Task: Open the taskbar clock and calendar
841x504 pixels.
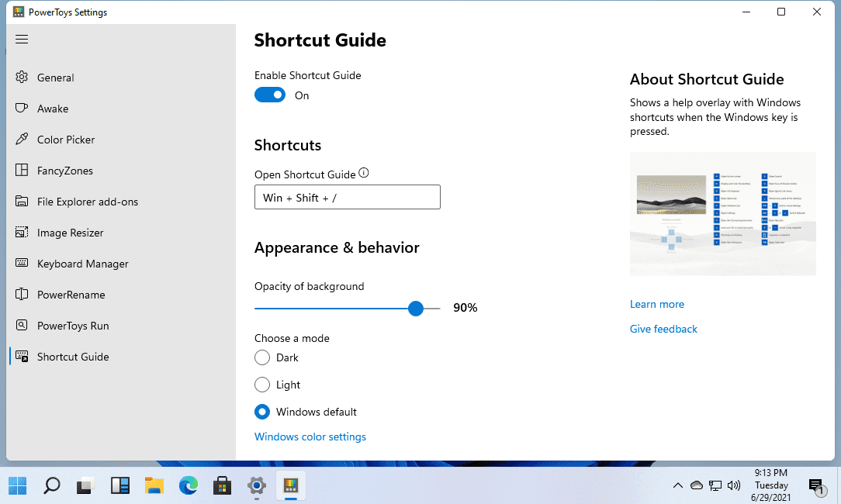Action: pyautogui.click(x=771, y=485)
